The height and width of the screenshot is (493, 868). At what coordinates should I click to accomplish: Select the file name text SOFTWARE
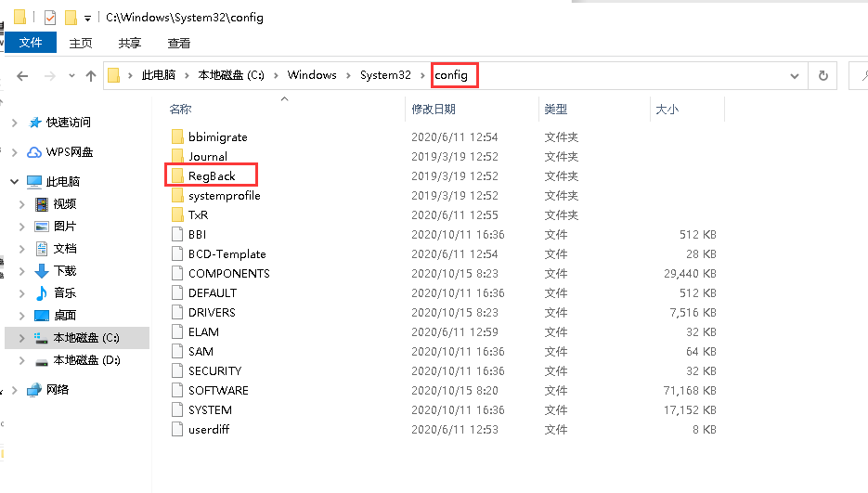coord(218,391)
